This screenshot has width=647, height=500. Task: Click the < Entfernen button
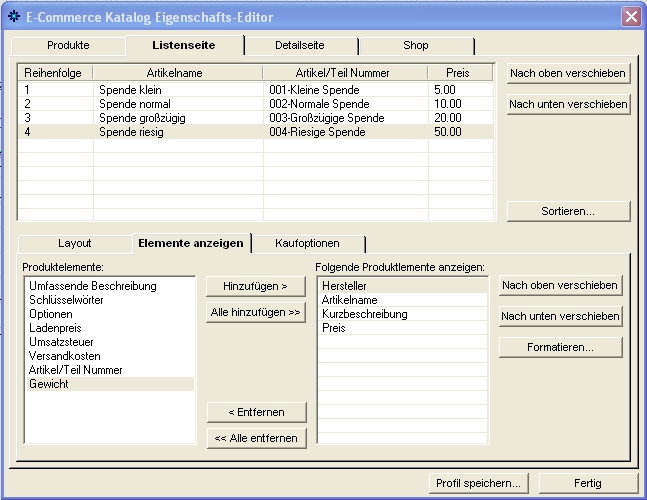255,412
